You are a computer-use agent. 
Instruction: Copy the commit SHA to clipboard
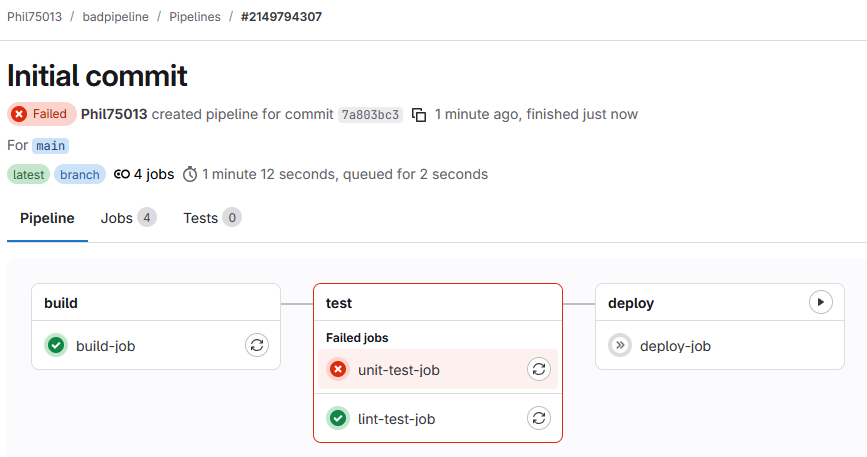coord(419,114)
